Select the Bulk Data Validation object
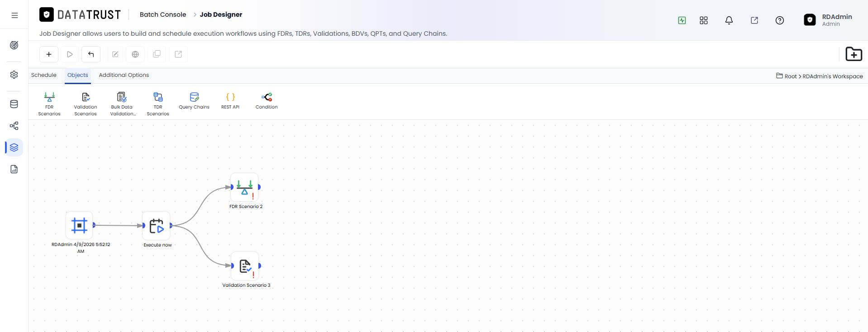 point(122,104)
